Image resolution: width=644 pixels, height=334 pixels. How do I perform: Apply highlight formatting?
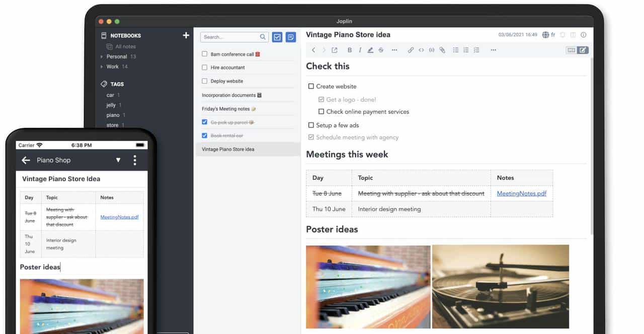pyautogui.click(x=371, y=50)
